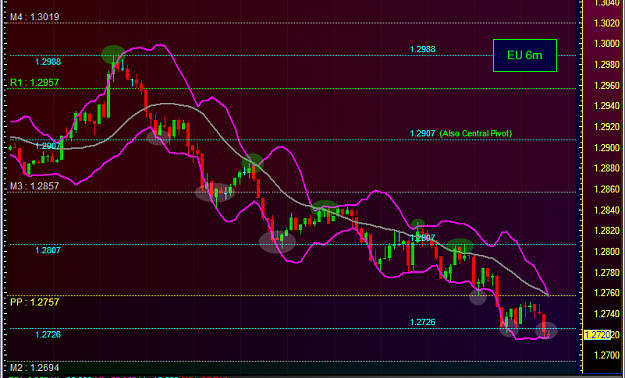
Task: Select the M3 : 1.2857 pivot label
Action: coord(35,186)
